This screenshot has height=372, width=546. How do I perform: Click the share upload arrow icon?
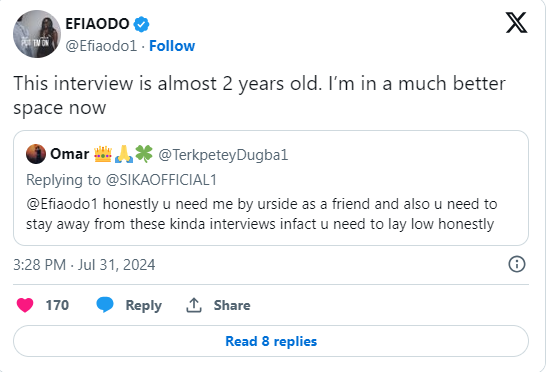coord(194,305)
